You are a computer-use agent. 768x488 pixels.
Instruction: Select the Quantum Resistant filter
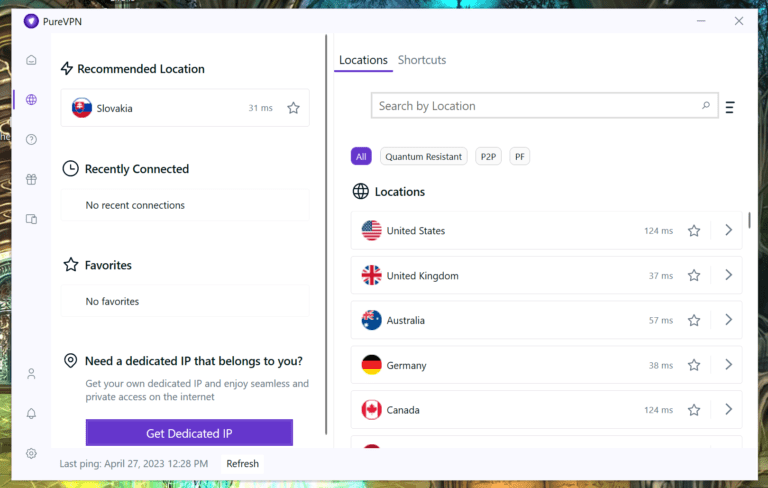(424, 156)
